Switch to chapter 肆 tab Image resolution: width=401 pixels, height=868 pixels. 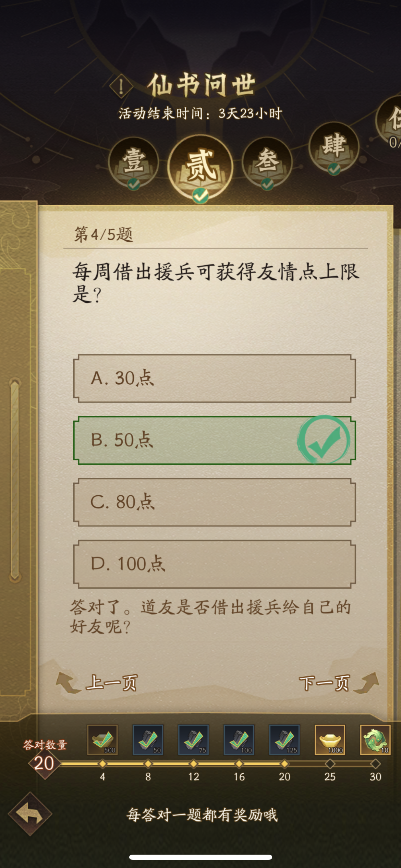point(334,148)
